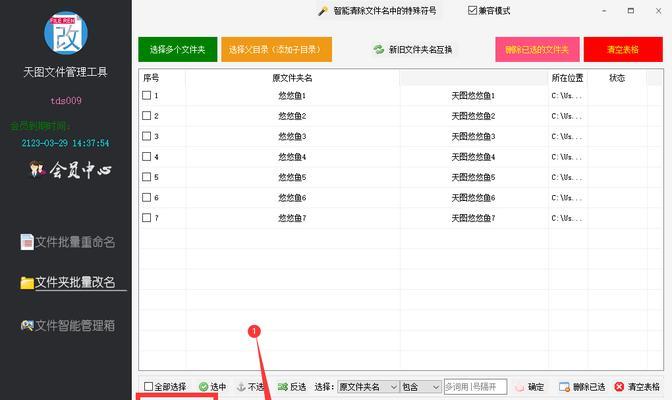The height and width of the screenshot is (400, 672).
Task: Click the cell 天图悠悠鱼6
Action: pos(473,198)
